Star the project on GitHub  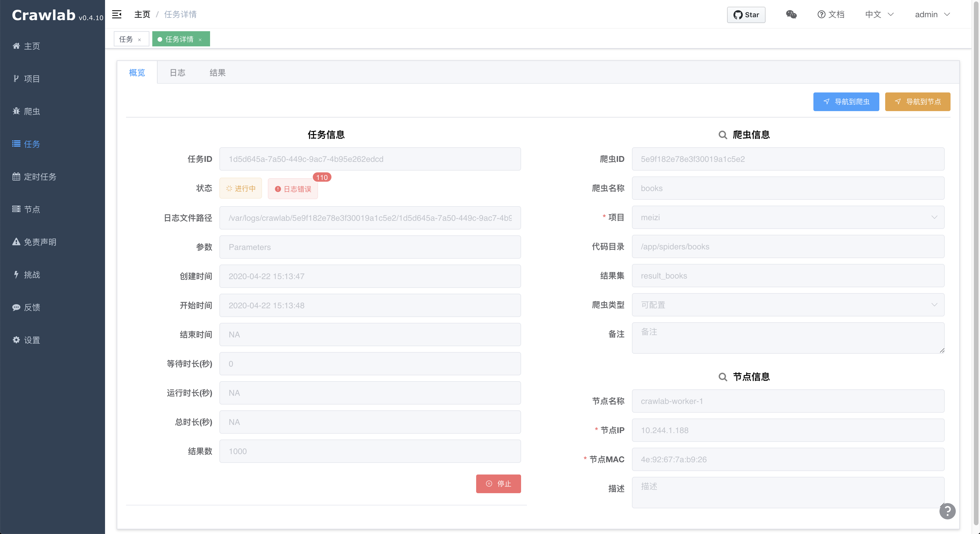tap(746, 15)
